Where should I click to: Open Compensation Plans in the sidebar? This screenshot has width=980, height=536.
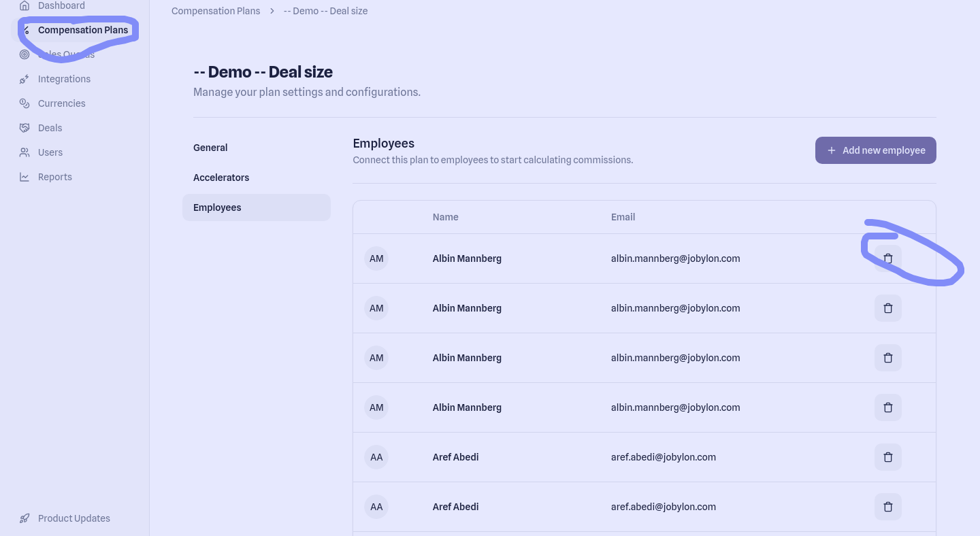click(x=82, y=30)
